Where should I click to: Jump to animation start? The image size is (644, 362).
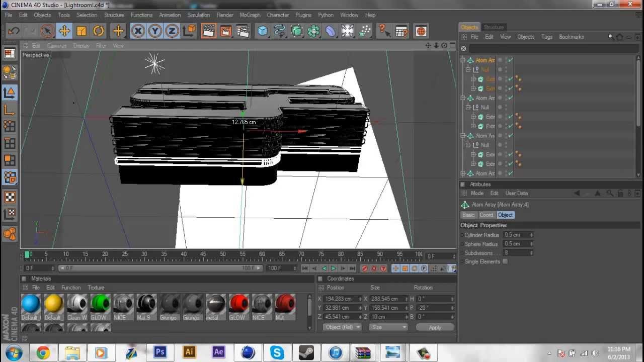pos(305,268)
